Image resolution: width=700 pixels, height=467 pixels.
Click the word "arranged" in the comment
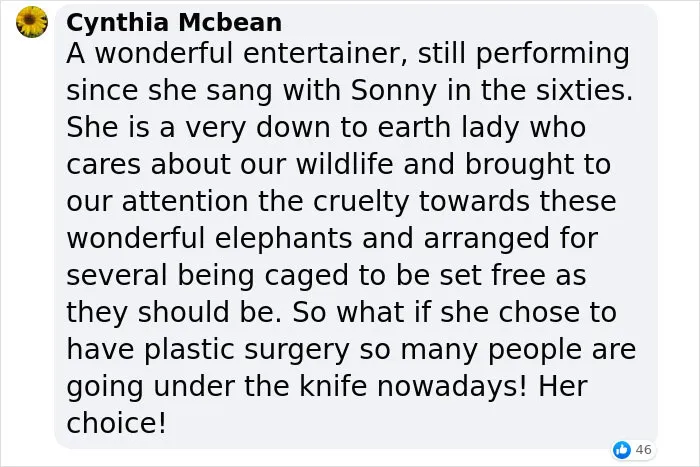coord(486,239)
